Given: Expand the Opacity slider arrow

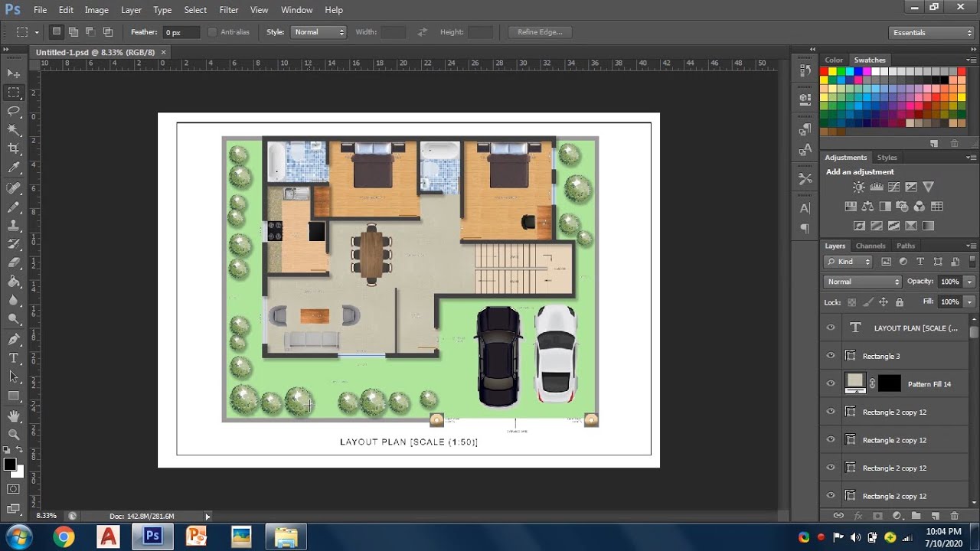Looking at the screenshot, I should pos(970,282).
